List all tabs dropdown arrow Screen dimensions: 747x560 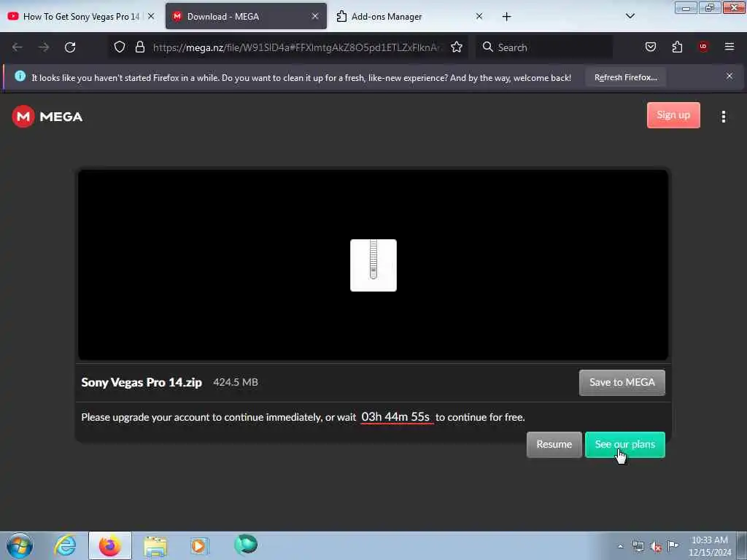pyautogui.click(x=630, y=16)
